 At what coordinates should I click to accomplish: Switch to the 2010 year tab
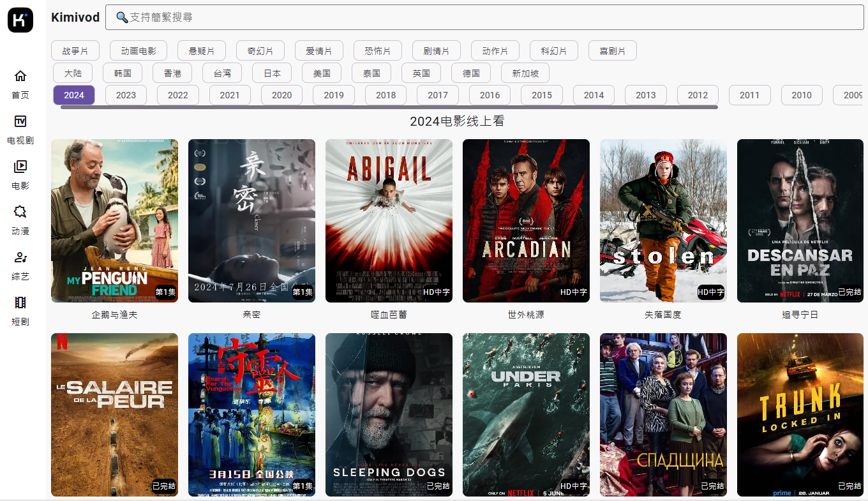(802, 95)
